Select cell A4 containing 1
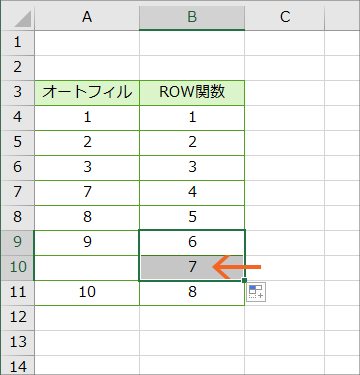360x375 pixels. tap(87, 118)
